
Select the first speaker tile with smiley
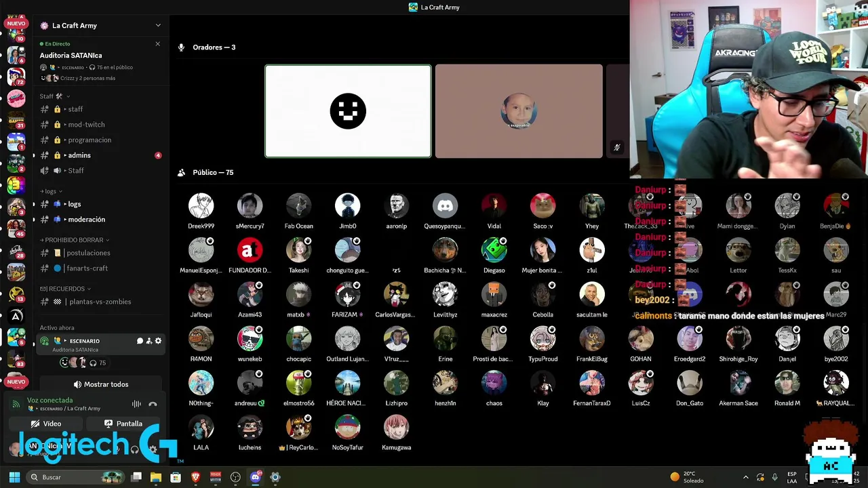click(348, 111)
